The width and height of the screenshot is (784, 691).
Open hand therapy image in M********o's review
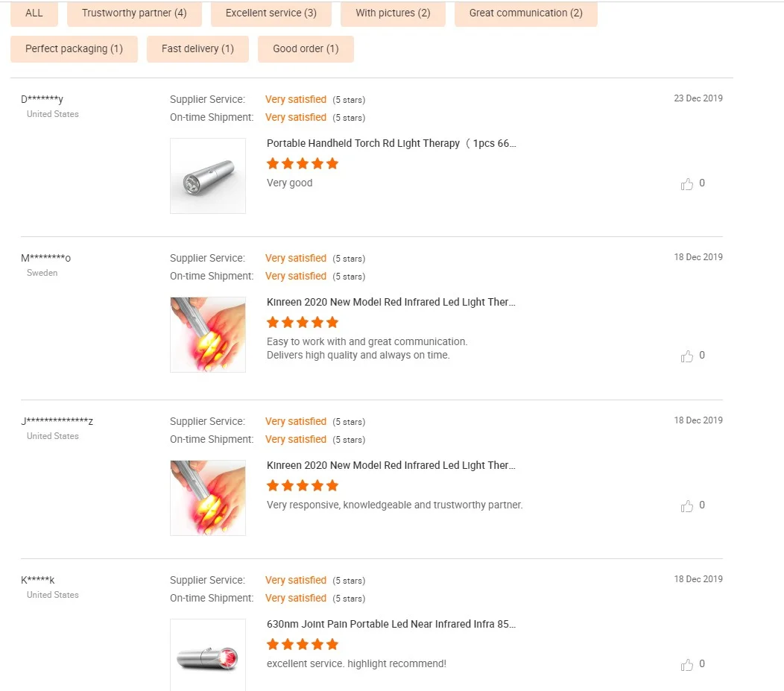(x=208, y=335)
